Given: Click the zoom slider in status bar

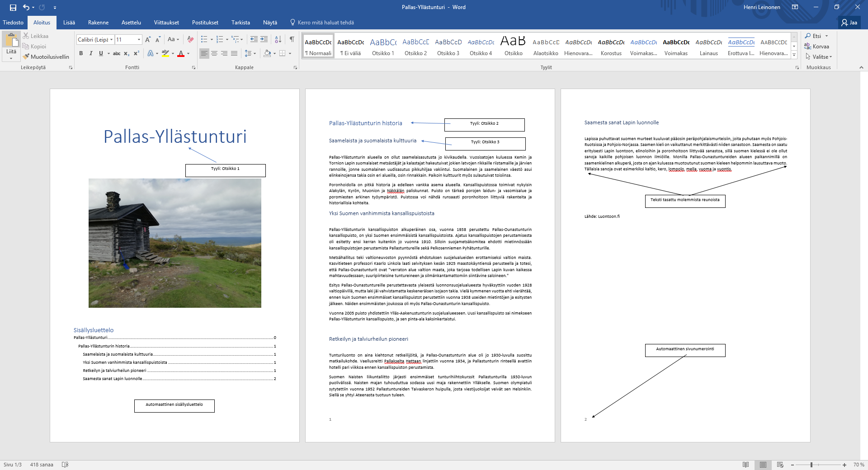Looking at the screenshot, I should point(811,465).
